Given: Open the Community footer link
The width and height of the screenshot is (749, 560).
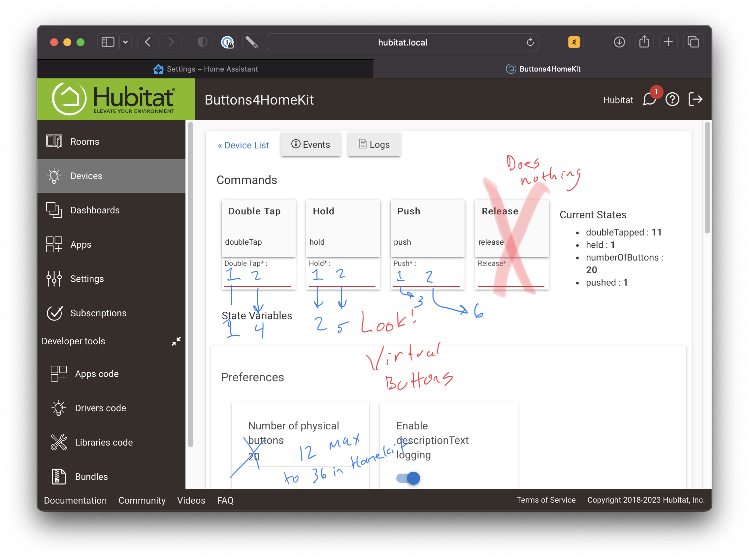Looking at the screenshot, I should pyautogui.click(x=142, y=500).
